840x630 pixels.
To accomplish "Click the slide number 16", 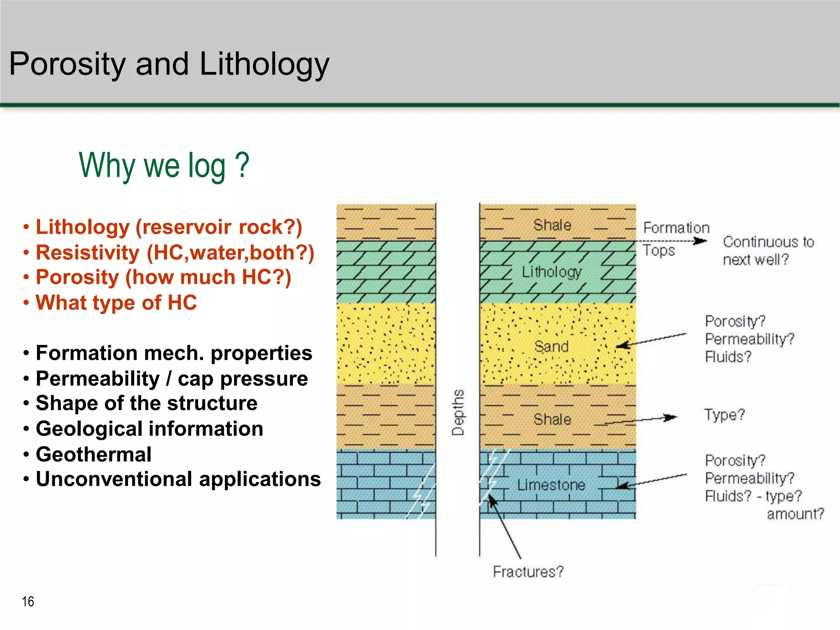I will tap(28, 602).
